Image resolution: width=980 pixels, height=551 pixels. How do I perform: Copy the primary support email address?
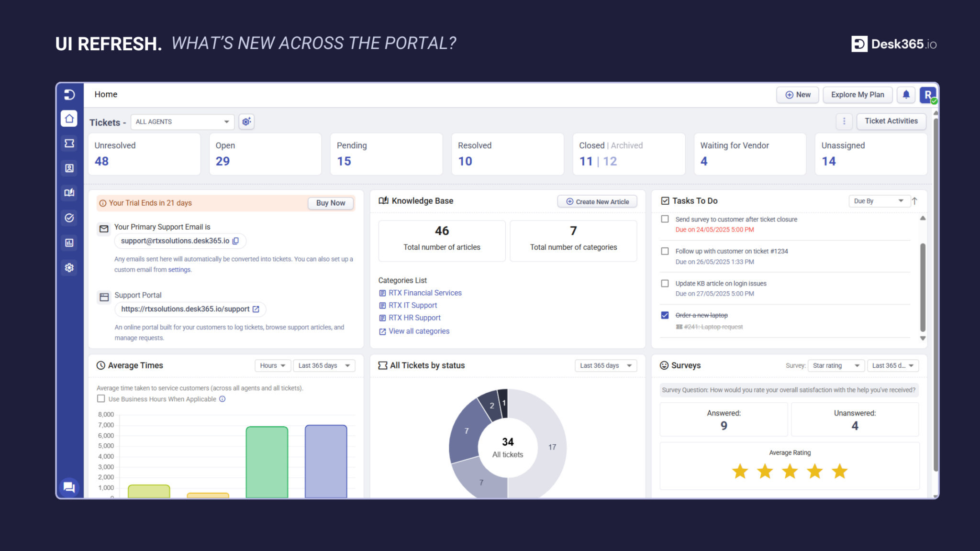tap(236, 241)
